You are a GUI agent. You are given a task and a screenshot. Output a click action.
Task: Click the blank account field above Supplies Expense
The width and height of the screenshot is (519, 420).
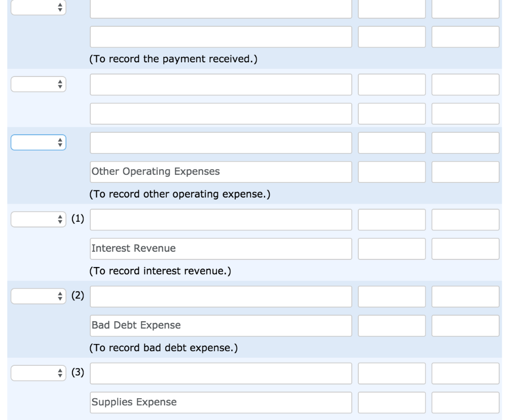tap(221, 373)
